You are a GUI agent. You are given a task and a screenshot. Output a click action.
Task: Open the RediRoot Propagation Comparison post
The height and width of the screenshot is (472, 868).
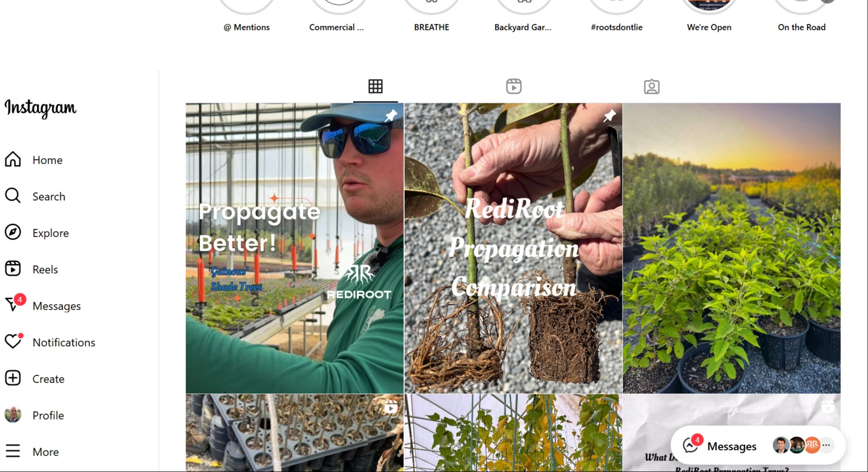click(x=513, y=248)
